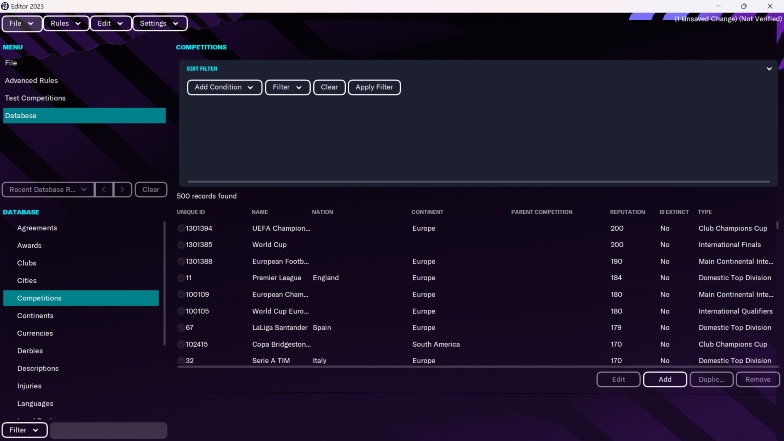Click the "England" nation cell
Image resolution: width=784 pixels, height=441 pixels.
click(x=326, y=278)
